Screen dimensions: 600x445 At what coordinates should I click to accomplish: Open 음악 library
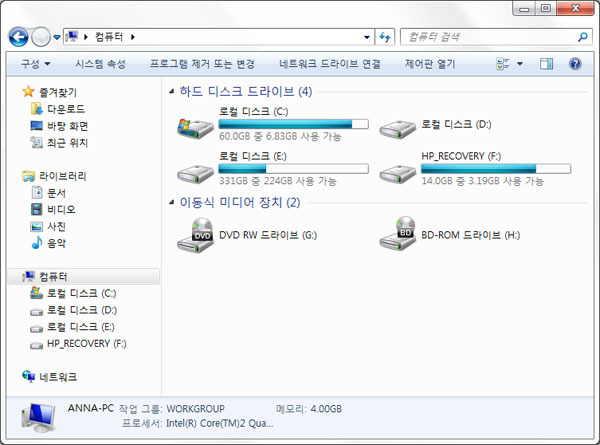56,243
